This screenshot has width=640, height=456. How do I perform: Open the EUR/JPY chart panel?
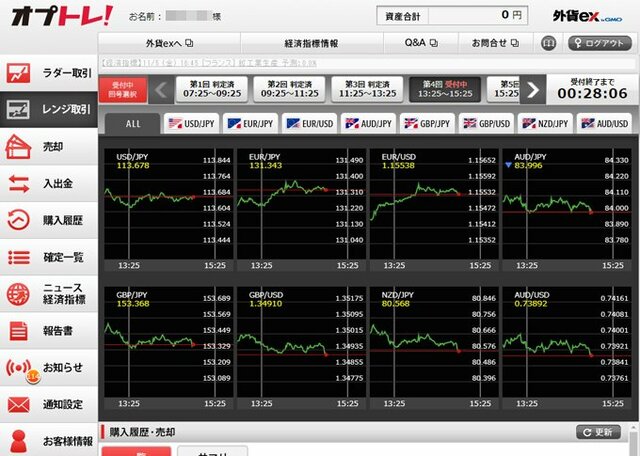pyautogui.click(x=302, y=210)
